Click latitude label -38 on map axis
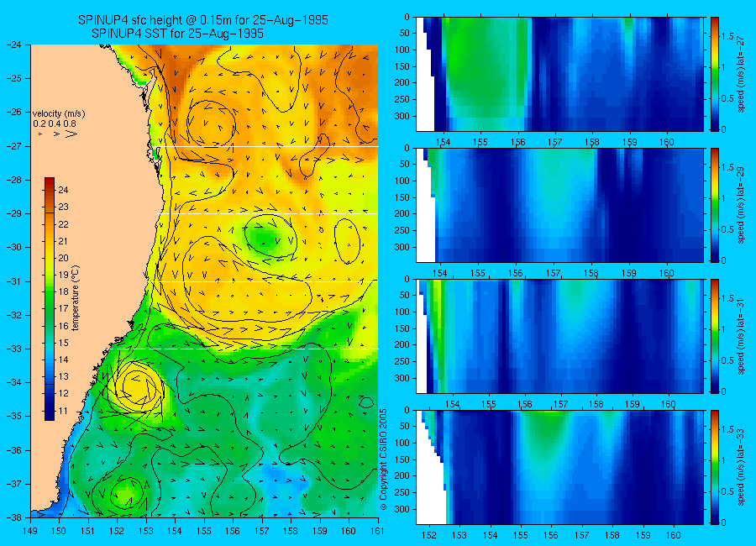This screenshot has height=546, width=756. point(14,517)
